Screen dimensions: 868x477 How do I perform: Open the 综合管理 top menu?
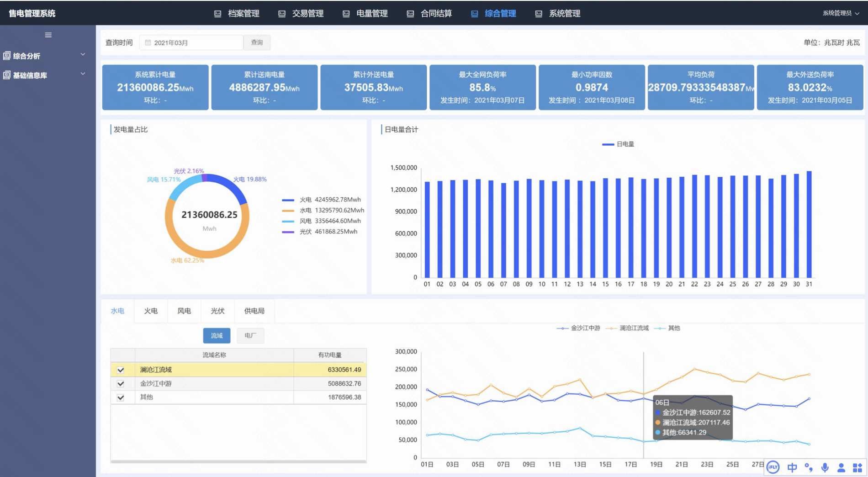click(493, 14)
